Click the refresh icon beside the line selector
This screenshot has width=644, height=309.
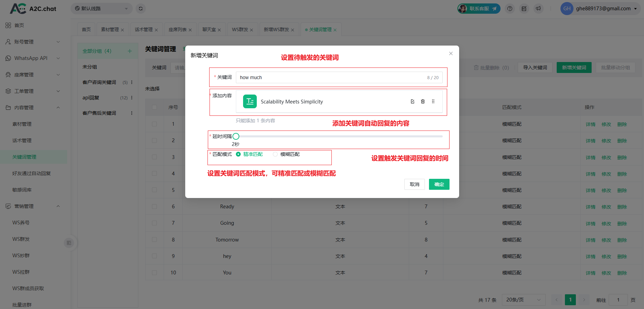click(141, 9)
